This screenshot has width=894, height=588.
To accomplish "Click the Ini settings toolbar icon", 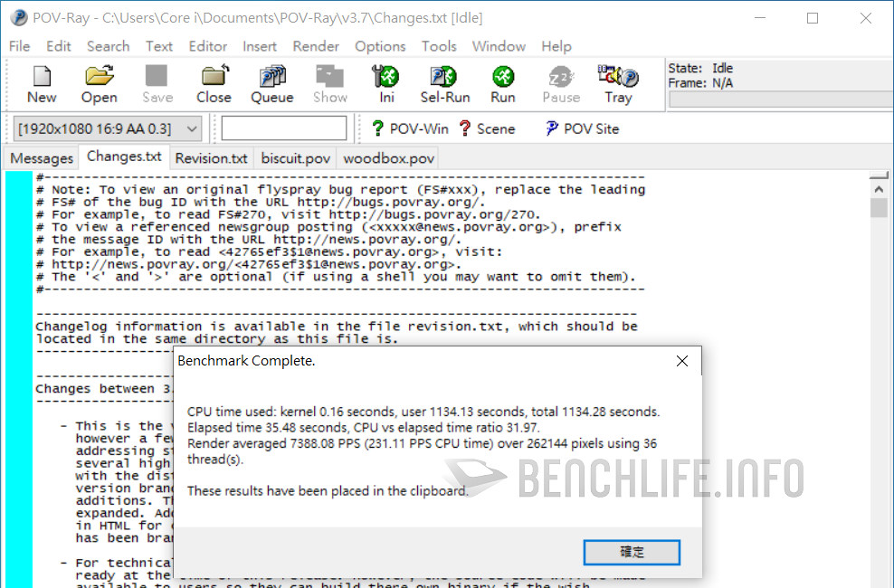I will (x=386, y=84).
